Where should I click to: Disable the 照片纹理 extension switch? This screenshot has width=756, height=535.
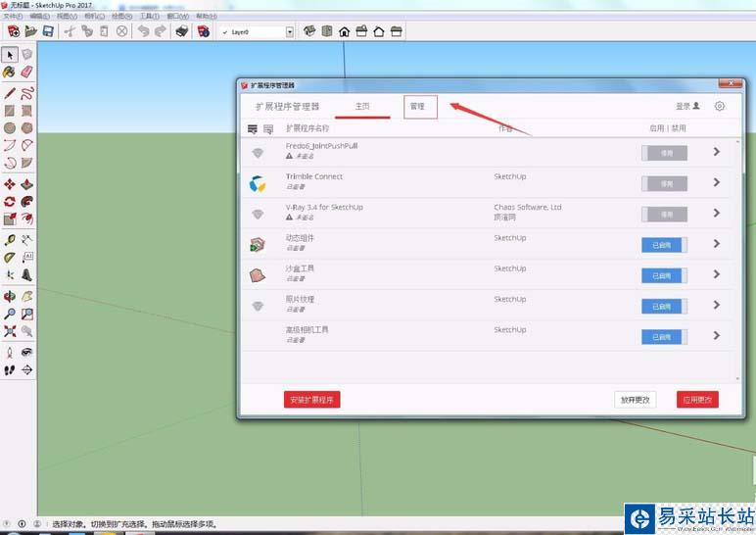click(664, 307)
